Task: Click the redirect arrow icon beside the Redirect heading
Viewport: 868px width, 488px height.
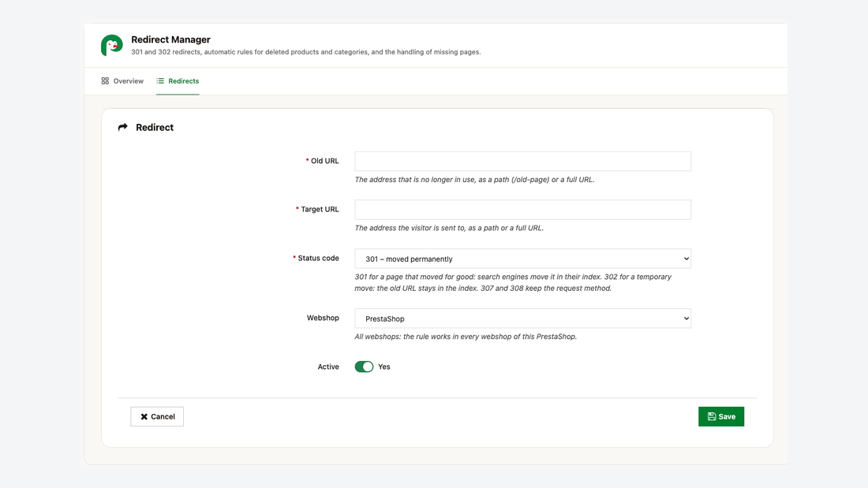Action: tap(123, 127)
